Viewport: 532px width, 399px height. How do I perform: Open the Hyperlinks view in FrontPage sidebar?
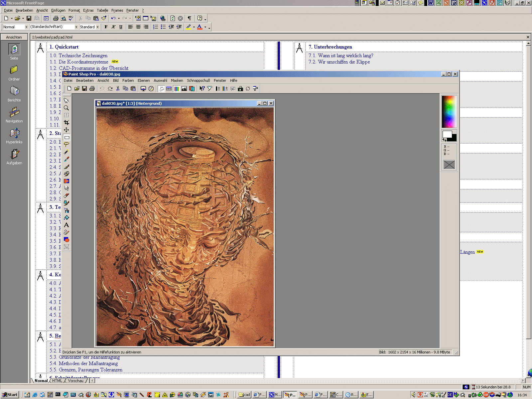pyautogui.click(x=14, y=136)
